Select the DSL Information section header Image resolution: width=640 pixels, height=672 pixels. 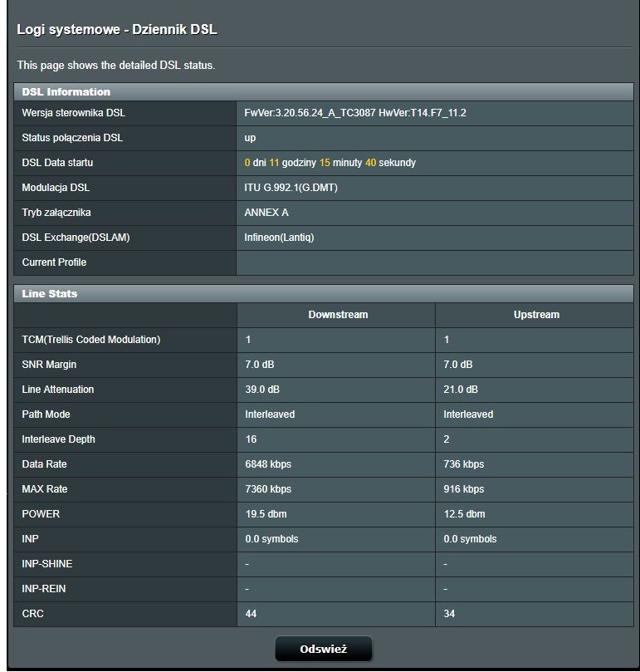[x=66, y=91]
